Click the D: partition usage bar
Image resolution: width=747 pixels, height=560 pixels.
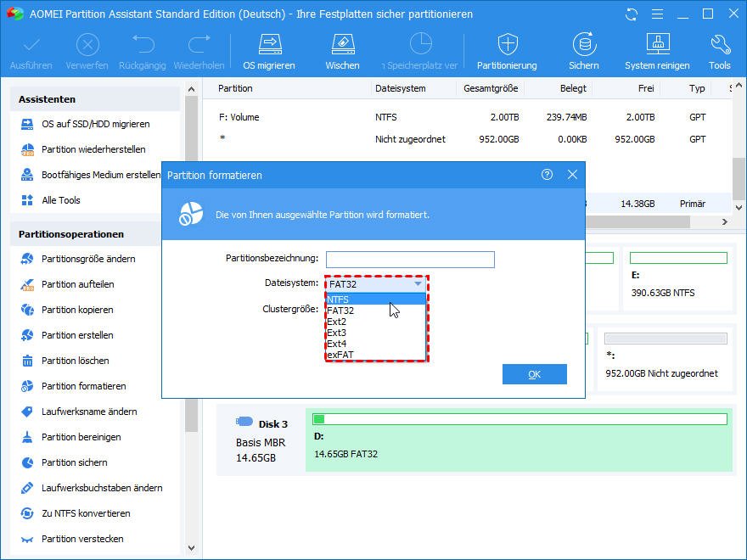click(x=520, y=419)
